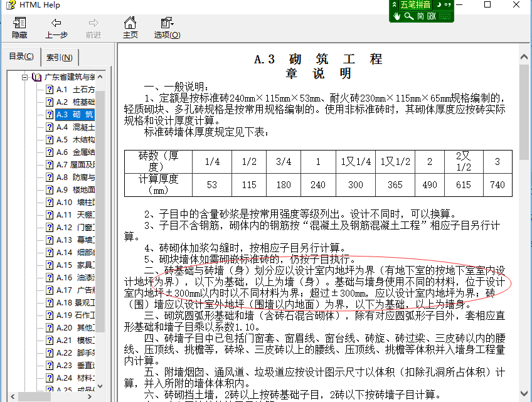This screenshot has width=532, height=402.
Task: Click the 隐藏 (Hide) toolbar icon
Action: (19, 28)
